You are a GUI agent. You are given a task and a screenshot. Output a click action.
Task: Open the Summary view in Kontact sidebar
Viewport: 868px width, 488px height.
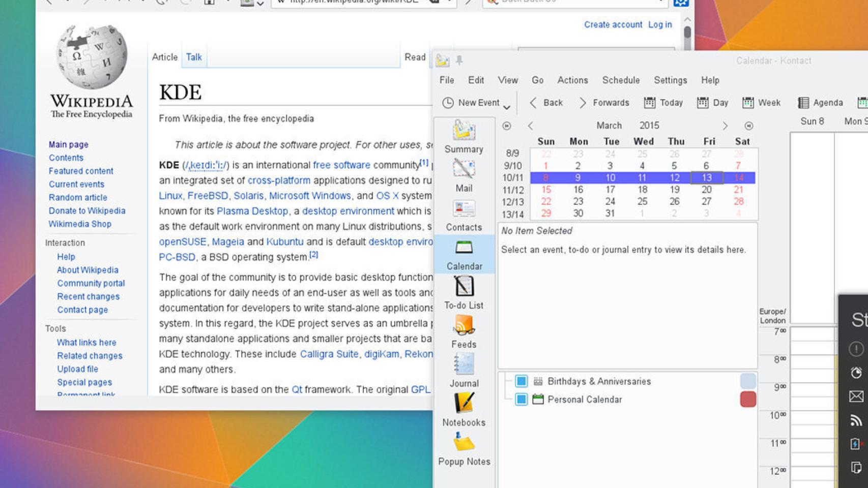[x=464, y=136]
